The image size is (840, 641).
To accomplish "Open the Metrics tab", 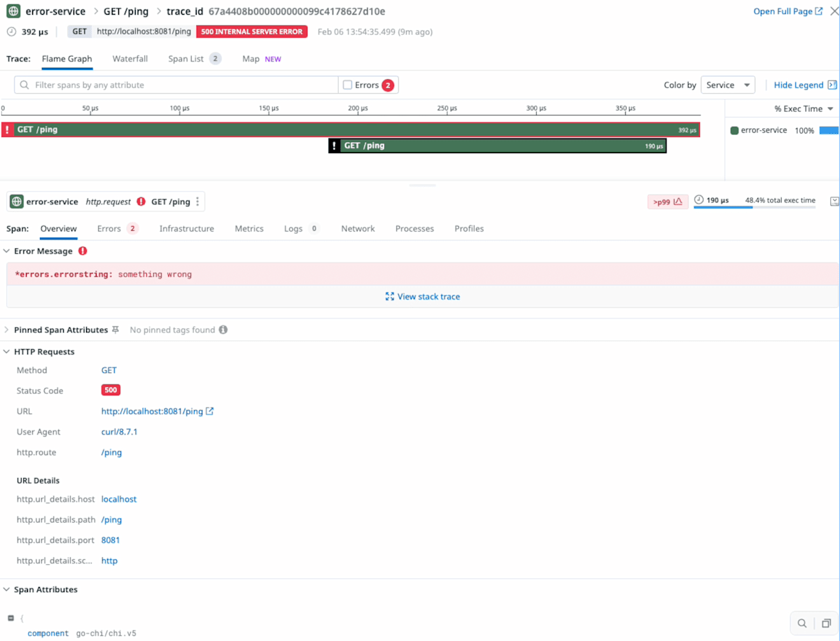I will (x=249, y=229).
